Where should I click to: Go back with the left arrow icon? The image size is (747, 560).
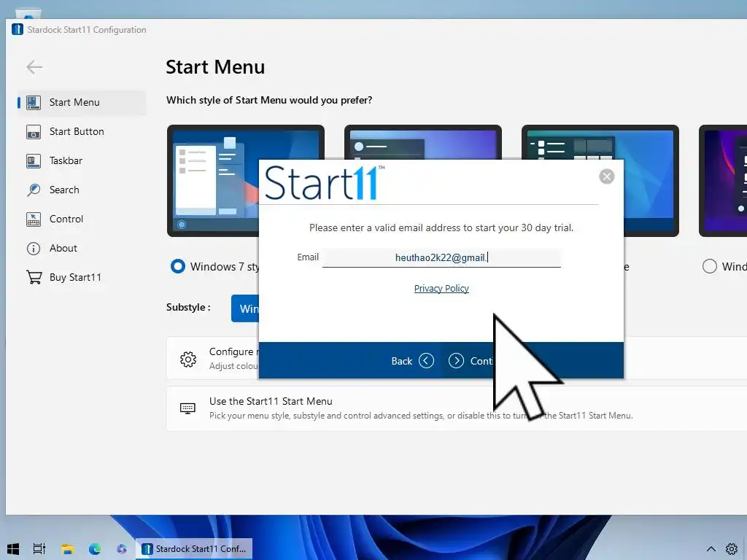click(34, 67)
